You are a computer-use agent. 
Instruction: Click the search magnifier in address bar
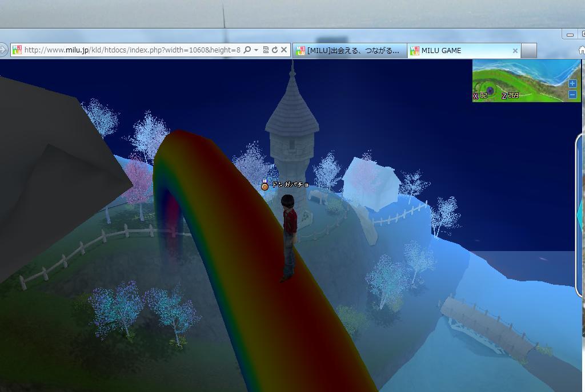pyautogui.click(x=247, y=50)
